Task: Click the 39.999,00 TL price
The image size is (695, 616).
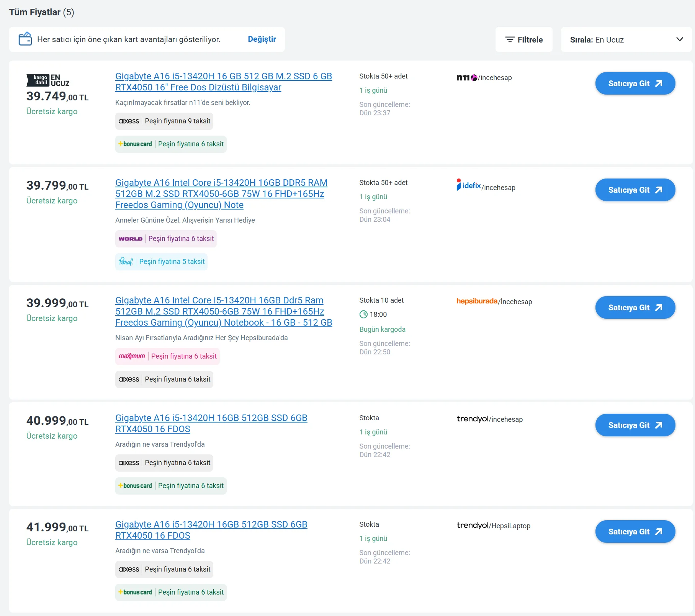Action: coord(57,303)
